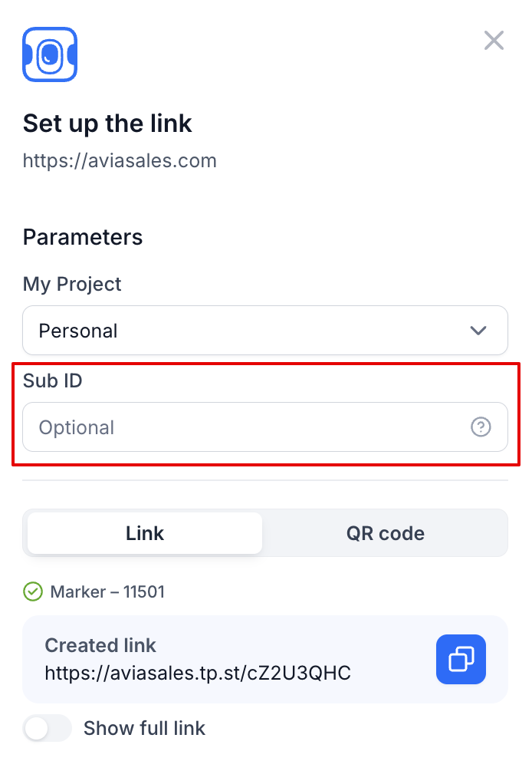This screenshot has width=532, height=761.
Task: Click the Set up the link heading
Action: 107,124
